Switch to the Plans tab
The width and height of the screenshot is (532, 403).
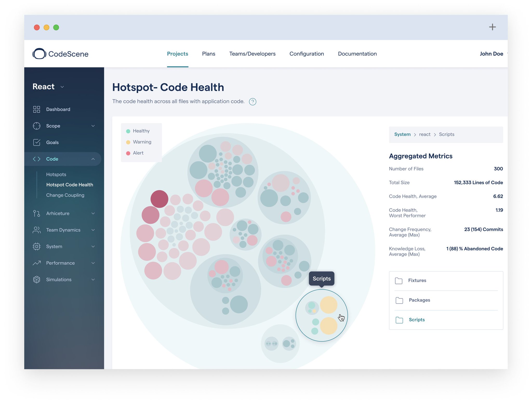[209, 54]
